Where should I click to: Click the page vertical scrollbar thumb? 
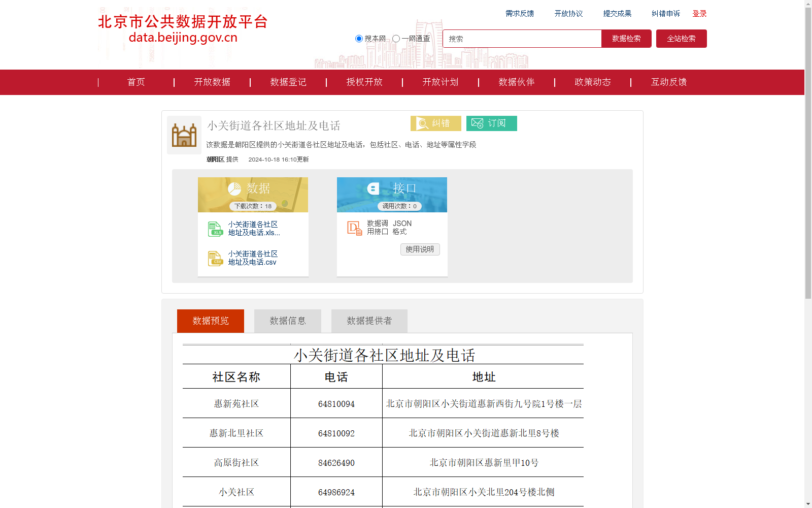[808, 154]
